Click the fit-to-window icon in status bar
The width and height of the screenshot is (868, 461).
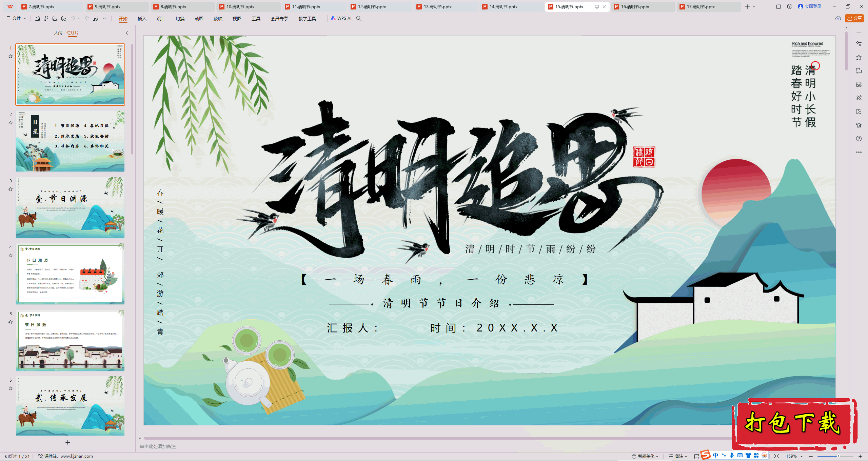click(777, 456)
